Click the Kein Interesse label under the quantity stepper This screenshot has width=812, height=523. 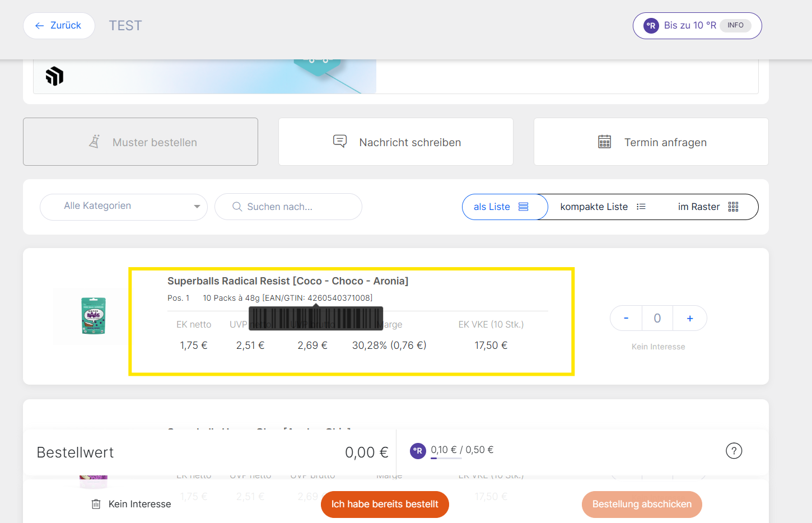click(659, 347)
